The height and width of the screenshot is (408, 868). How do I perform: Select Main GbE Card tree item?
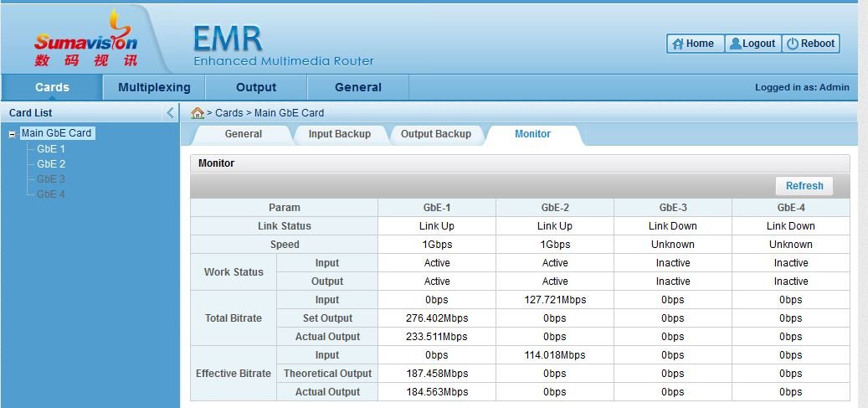(x=56, y=133)
